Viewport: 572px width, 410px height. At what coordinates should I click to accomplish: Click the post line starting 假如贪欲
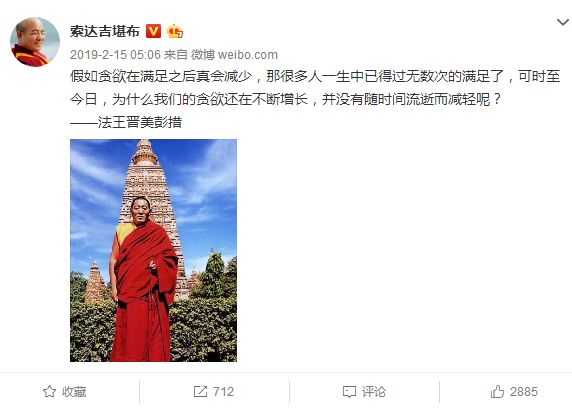point(315,77)
